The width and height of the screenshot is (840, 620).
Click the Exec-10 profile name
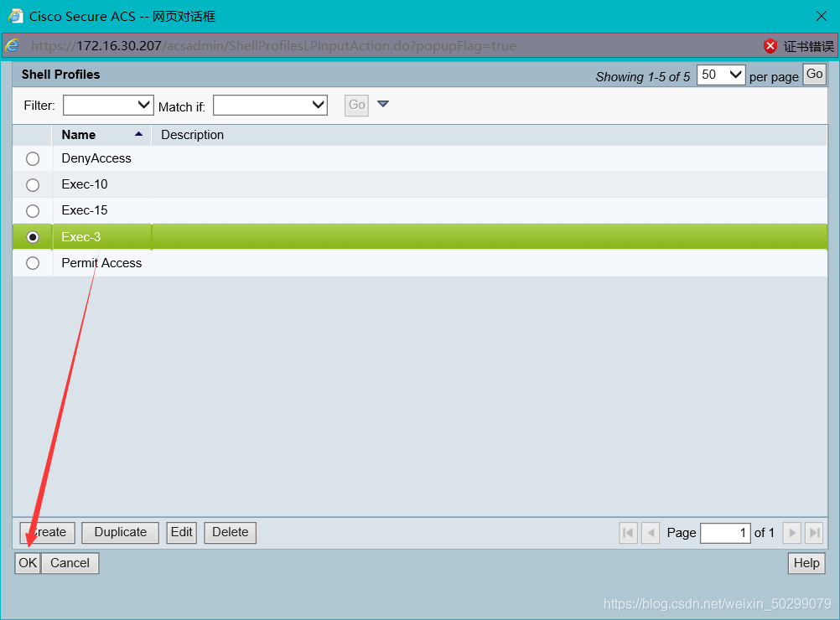coord(85,184)
